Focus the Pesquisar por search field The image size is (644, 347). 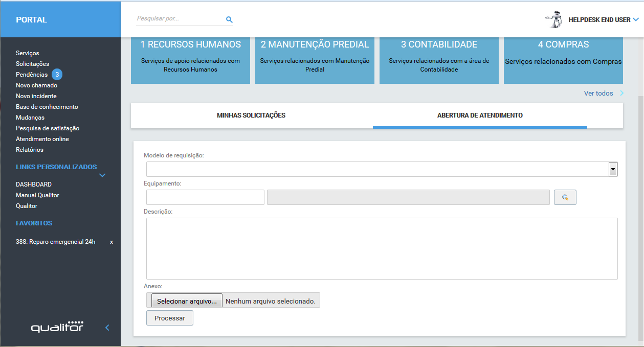[179, 19]
